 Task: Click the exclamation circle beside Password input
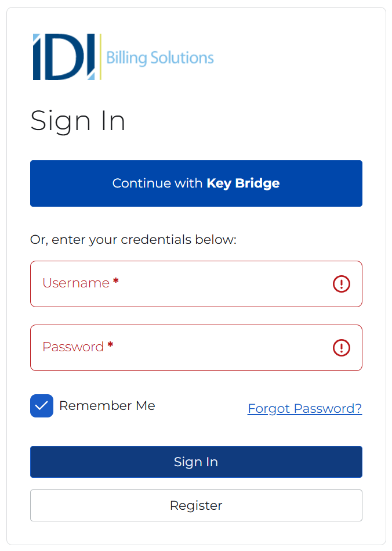[x=342, y=348]
